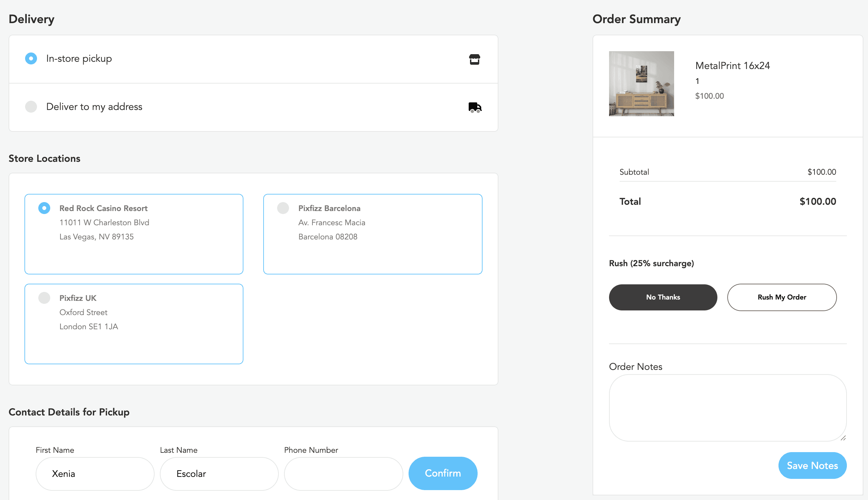Click the In-store pickup label text
Image resolution: width=868 pixels, height=500 pixels.
[x=79, y=59]
